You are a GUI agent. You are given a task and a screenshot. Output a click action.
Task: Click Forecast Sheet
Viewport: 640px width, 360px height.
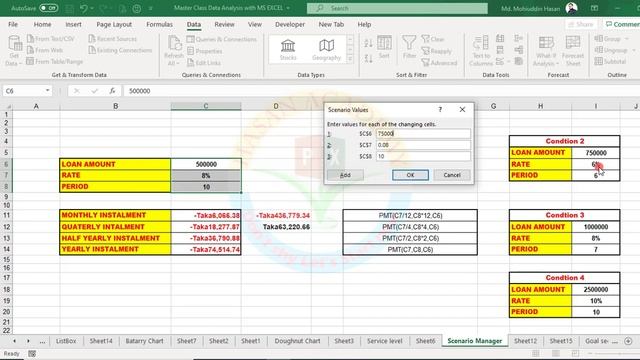[x=573, y=51]
